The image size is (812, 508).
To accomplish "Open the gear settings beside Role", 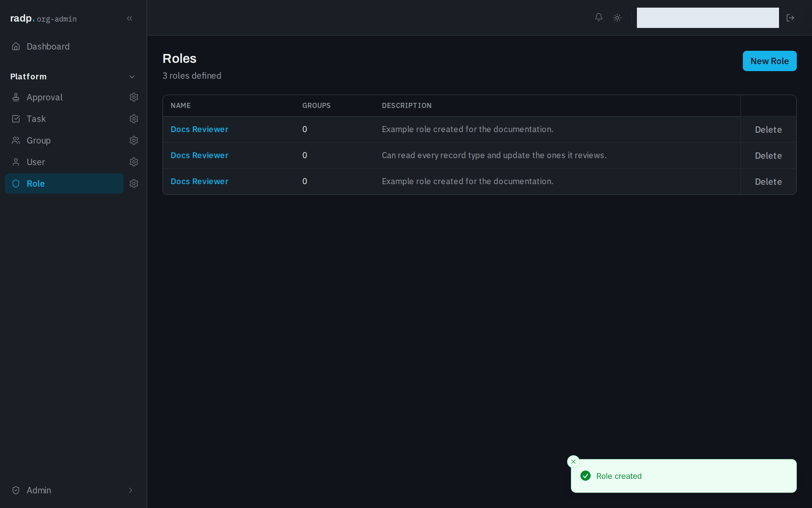I will click(x=134, y=184).
